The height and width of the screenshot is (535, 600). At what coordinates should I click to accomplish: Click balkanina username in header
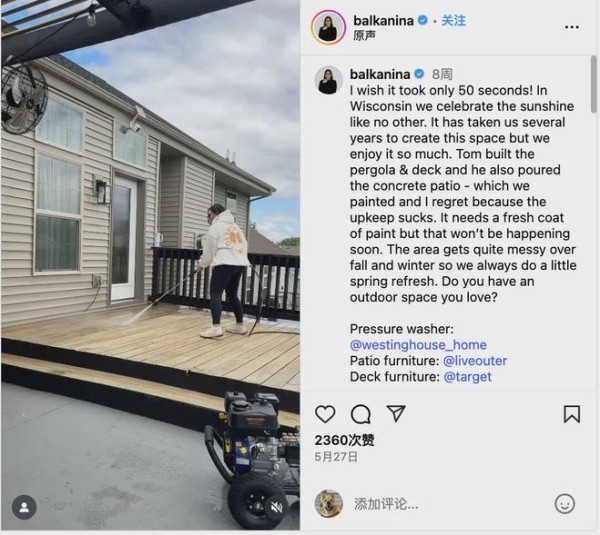coord(383,20)
